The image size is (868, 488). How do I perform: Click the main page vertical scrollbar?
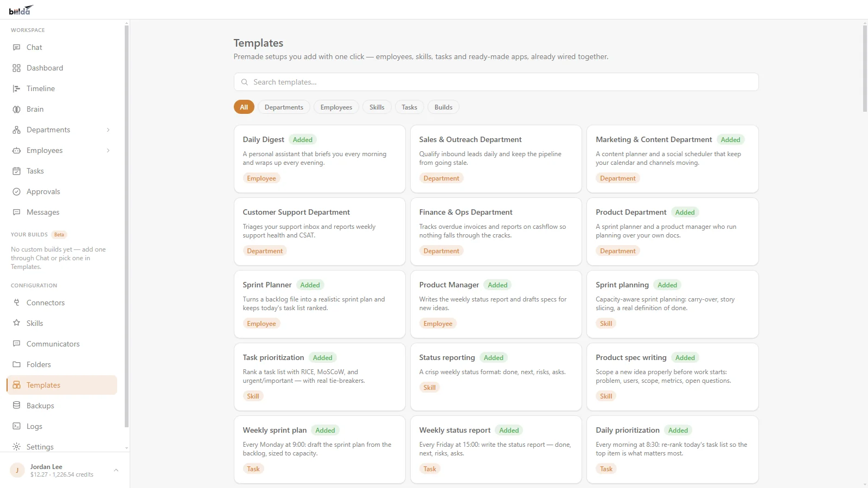(865, 68)
